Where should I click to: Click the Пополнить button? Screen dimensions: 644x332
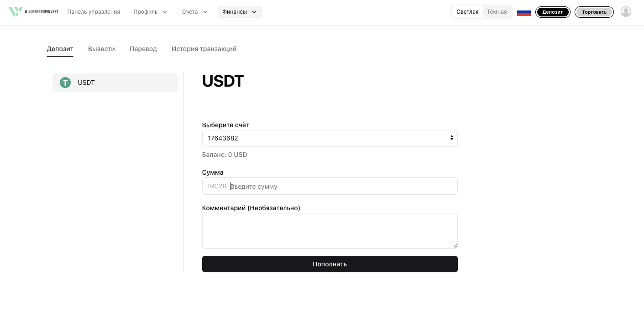tap(330, 264)
